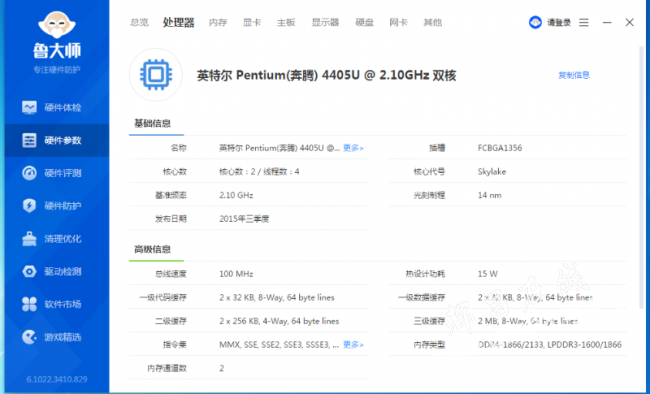Switch to 硬盘 tab
Viewport: 650px width, 394px height.
point(364,22)
